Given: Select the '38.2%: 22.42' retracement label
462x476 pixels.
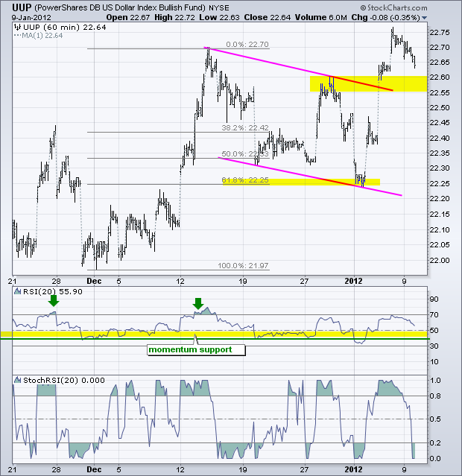Looking at the screenshot, I should point(245,128).
